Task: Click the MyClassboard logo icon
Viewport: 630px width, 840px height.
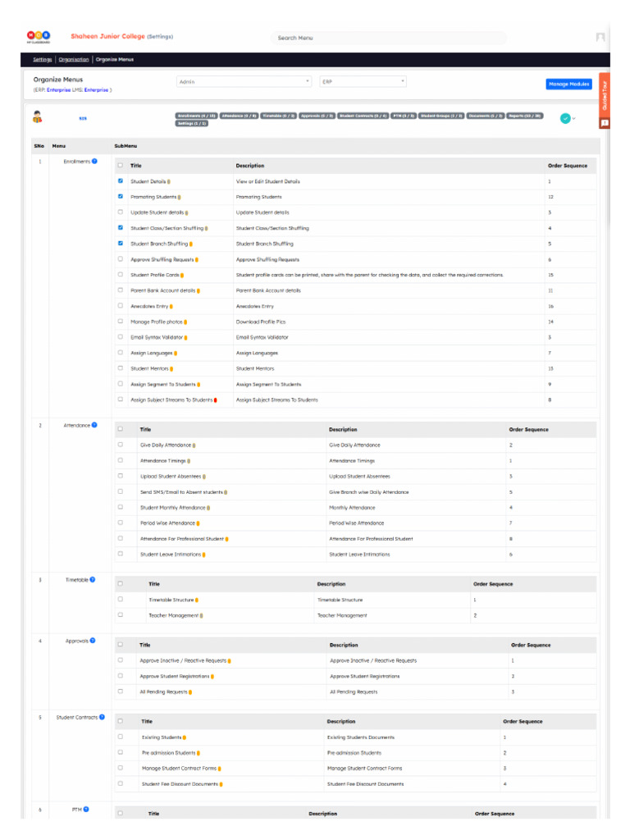Action: point(39,36)
